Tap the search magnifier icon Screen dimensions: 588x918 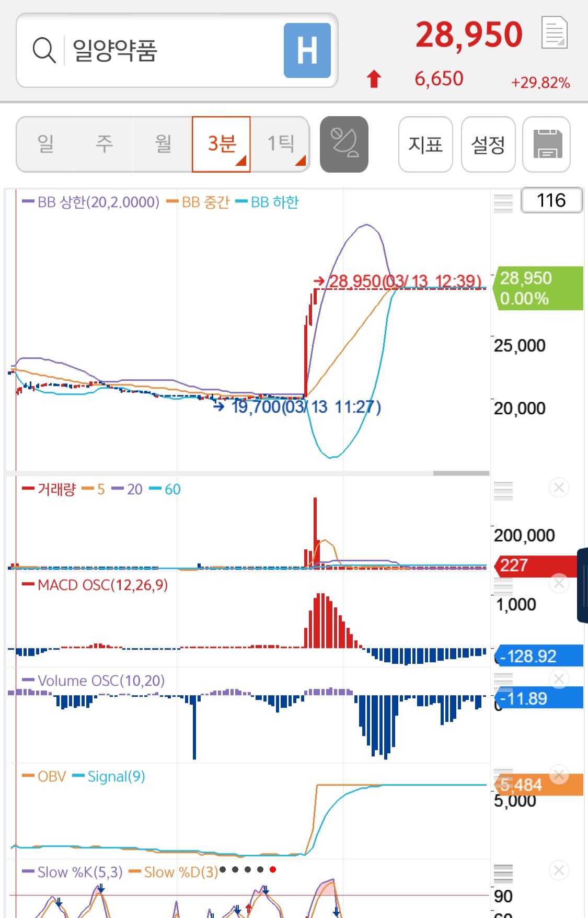(44, 50)
